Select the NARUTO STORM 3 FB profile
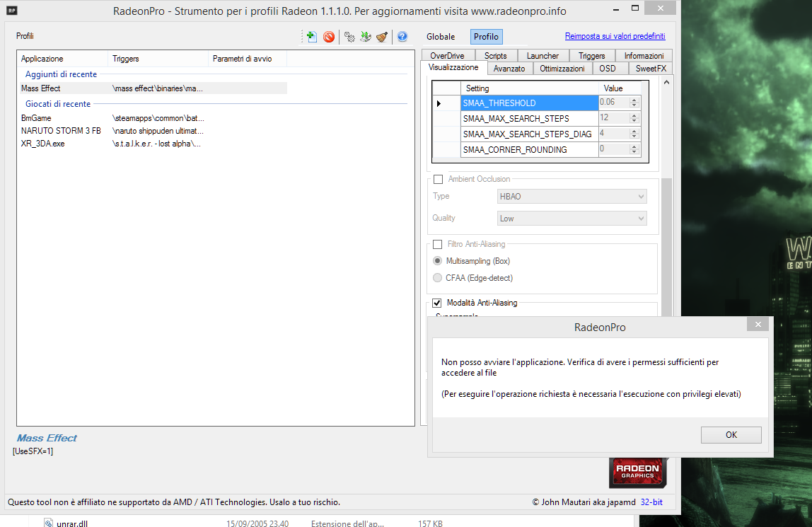The image size is (812, 527). click(153, 130)
